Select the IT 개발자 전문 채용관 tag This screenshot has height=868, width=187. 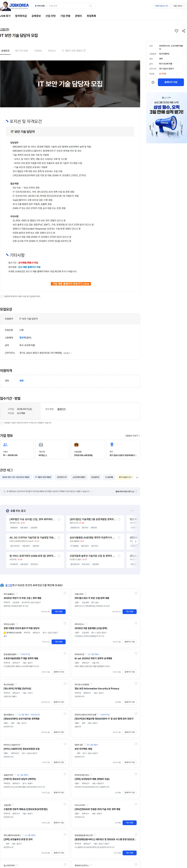(43, 477)
